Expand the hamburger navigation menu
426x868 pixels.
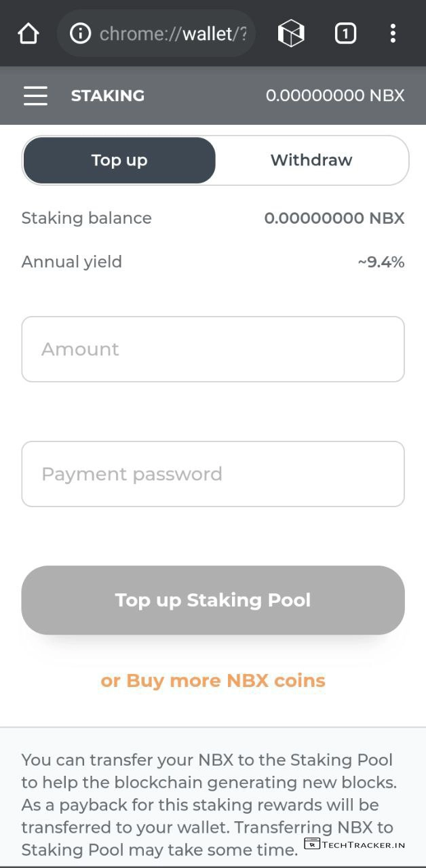(x=35, y=96)
